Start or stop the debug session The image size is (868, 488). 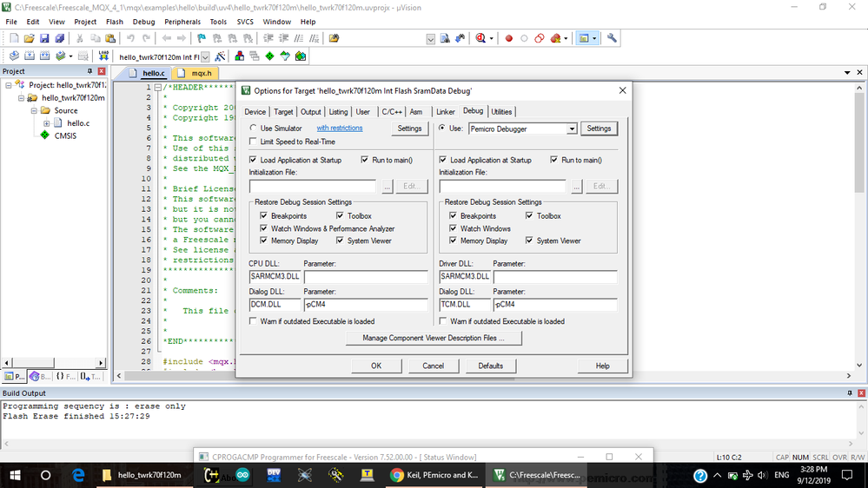pos(480,38)
